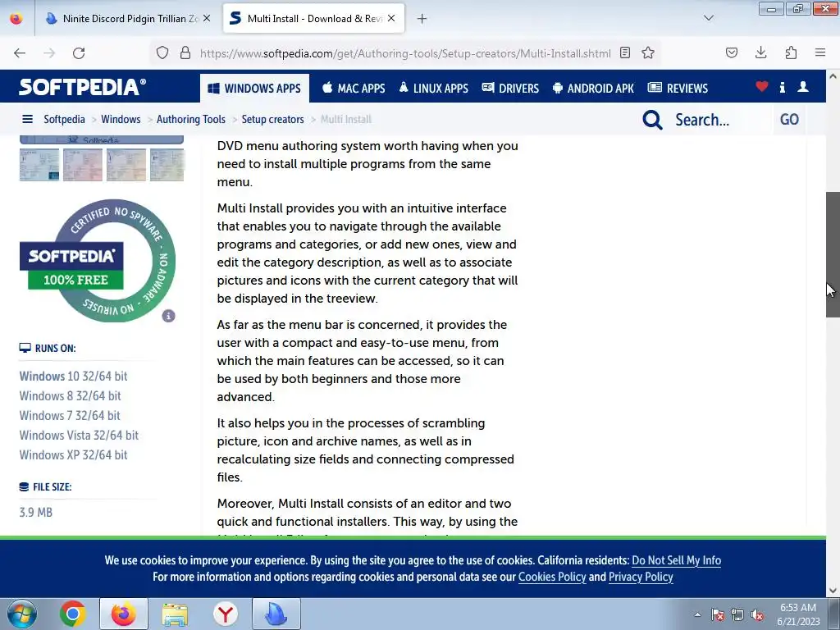The width and height of the screenshot is (840, 630).
Task: Go to Android APK section
Action: 593,89
